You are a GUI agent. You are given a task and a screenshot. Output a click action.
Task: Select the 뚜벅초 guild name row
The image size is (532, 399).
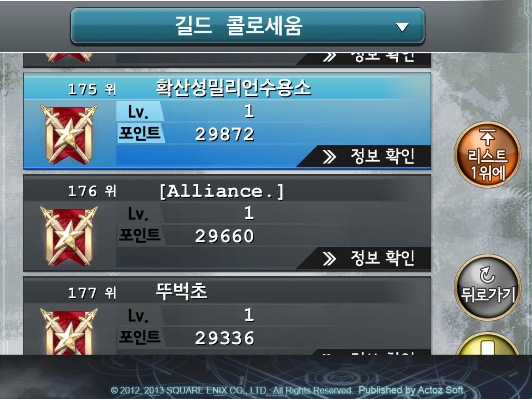click(x=227, y=292)
